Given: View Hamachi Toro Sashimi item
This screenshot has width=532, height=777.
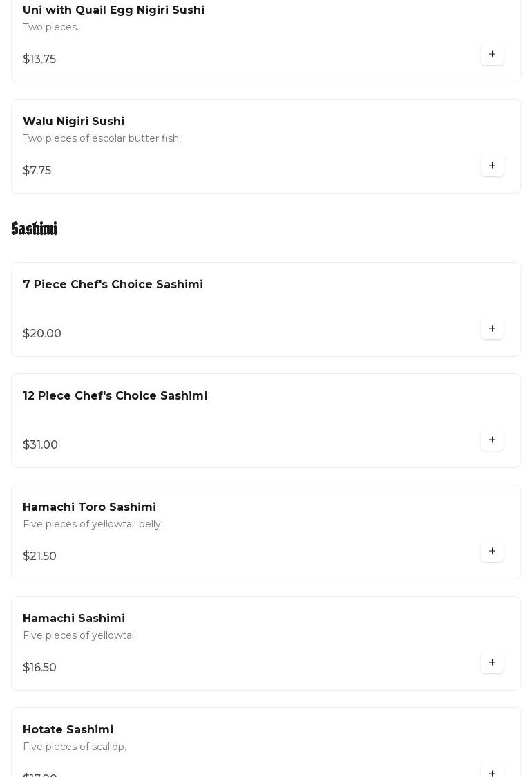Looking at the screenshot, I should click(89, 507).
